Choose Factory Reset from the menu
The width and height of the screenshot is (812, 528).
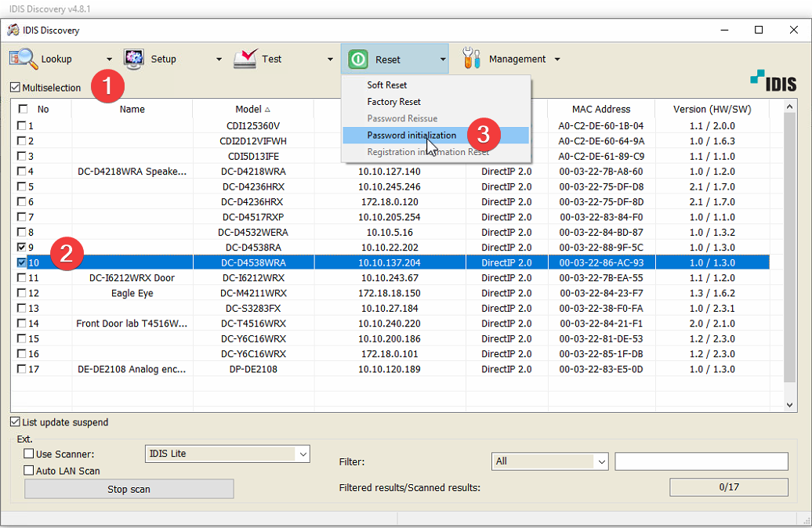tap(436, 102)
